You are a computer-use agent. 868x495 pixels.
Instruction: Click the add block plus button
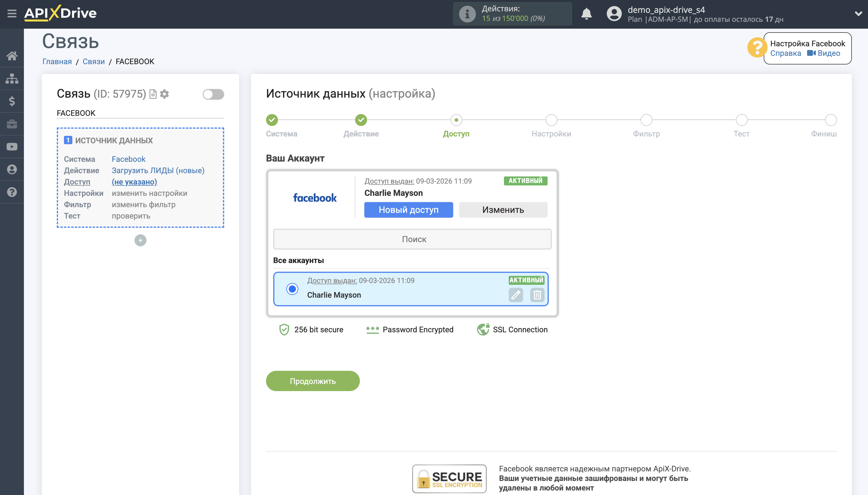click(140, 240)
